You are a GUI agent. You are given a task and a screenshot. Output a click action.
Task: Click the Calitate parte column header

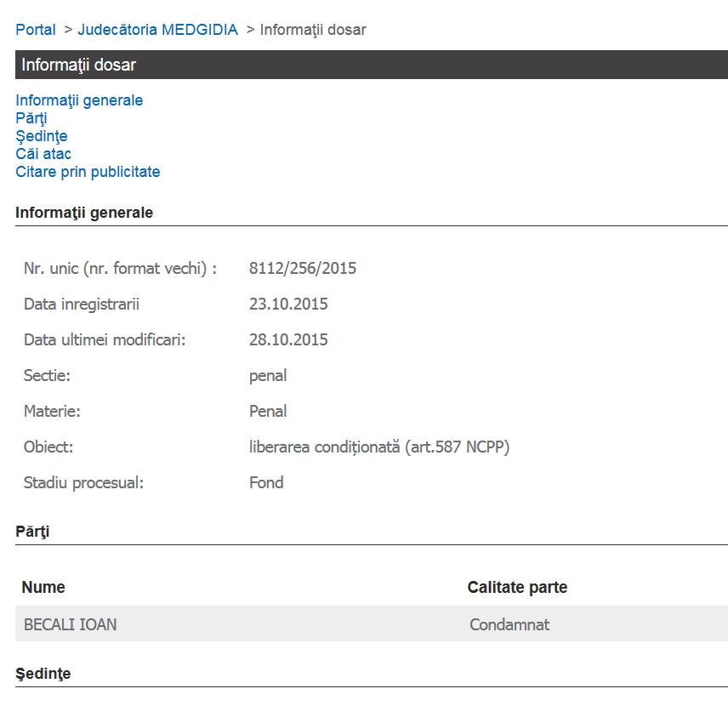coord(517,588)
